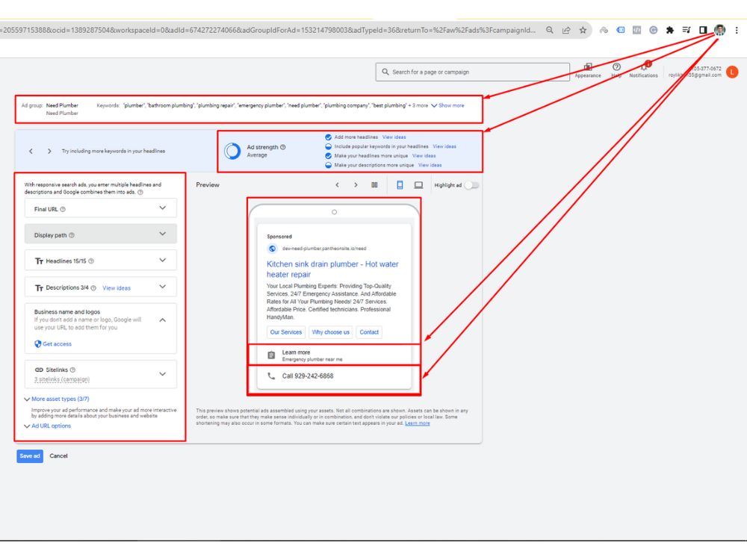Click Learn more link under preview note
Screen dimensions: 747x560
click(x=418, y=423)
